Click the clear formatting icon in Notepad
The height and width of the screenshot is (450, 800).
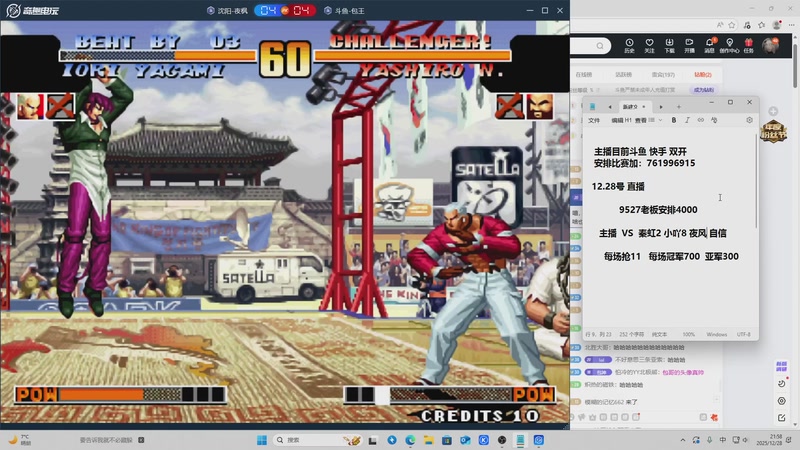pos(714,120)
